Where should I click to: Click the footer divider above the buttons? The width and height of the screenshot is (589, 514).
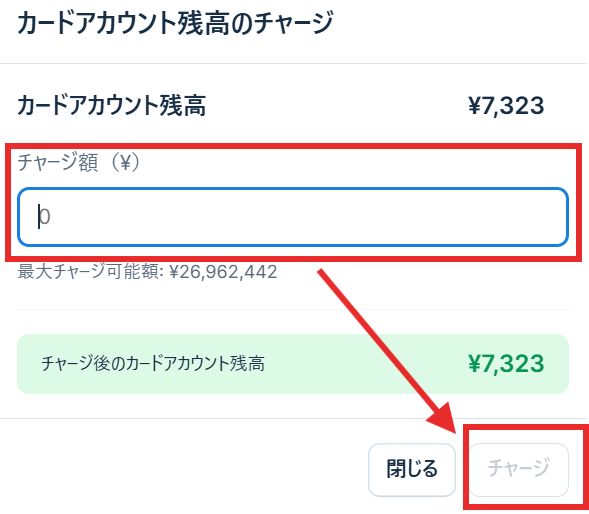tap(293, 418)
